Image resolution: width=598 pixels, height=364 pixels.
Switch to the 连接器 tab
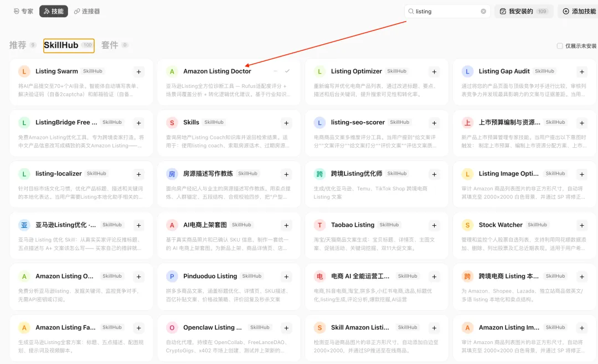[87, 12]
